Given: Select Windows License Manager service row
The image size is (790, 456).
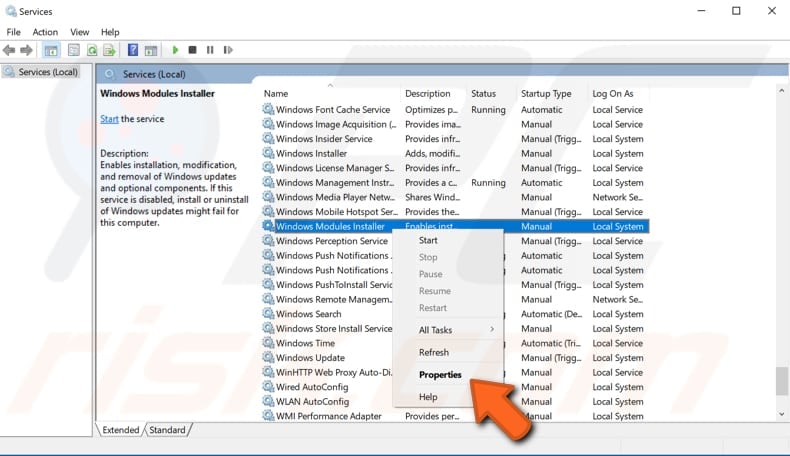Looking at the screenshot, I should click(x=455, y=168).
